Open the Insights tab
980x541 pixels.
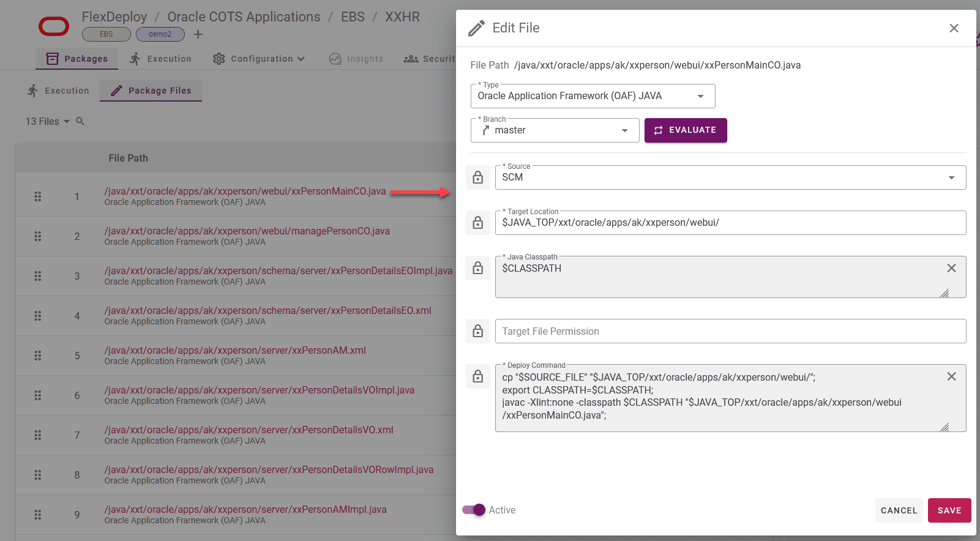(x=356, y=59)
